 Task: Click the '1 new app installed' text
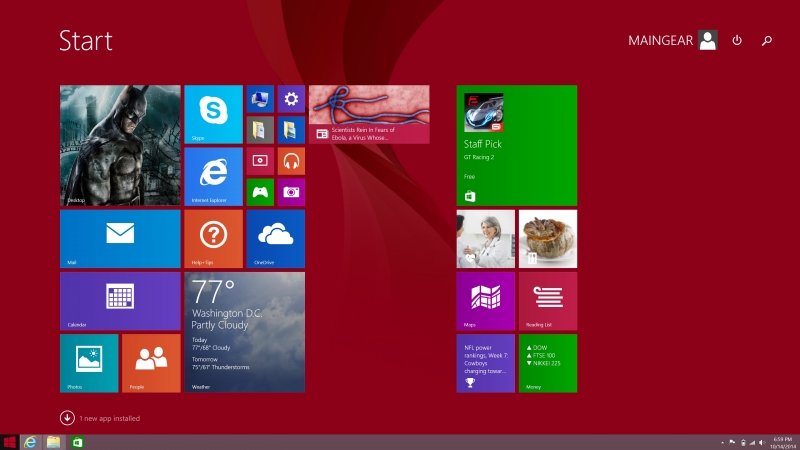pos(109,418)
